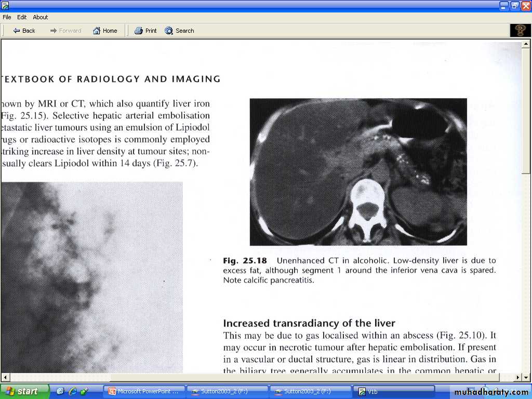Click the Fig. 25.18 CT scan image

[x=358, y=172]
